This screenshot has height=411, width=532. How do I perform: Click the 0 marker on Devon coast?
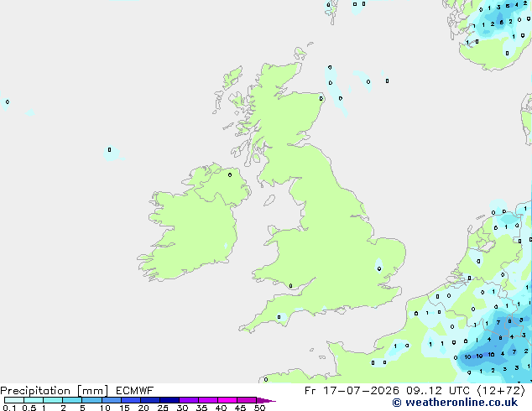[x=279, y=317]
